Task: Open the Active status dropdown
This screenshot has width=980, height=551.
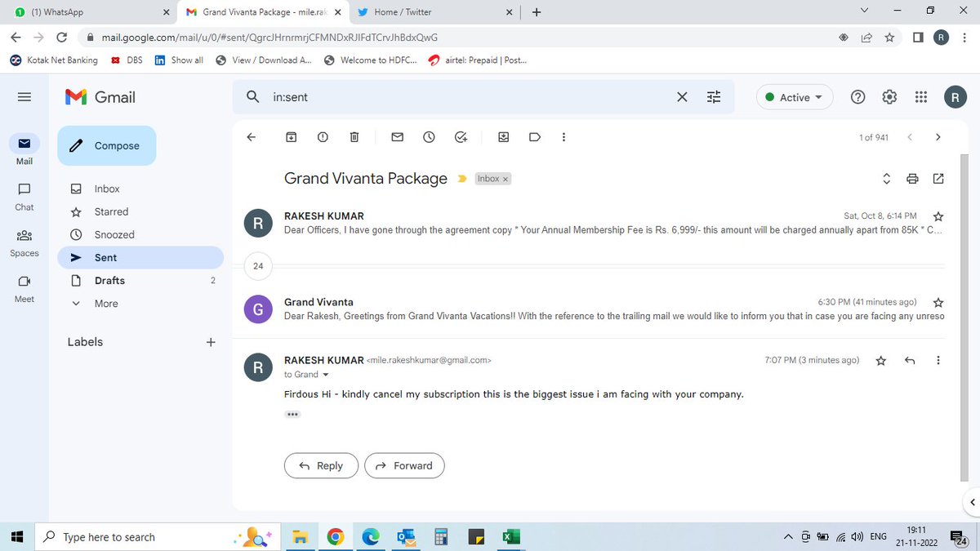Action: pos(795,97)
